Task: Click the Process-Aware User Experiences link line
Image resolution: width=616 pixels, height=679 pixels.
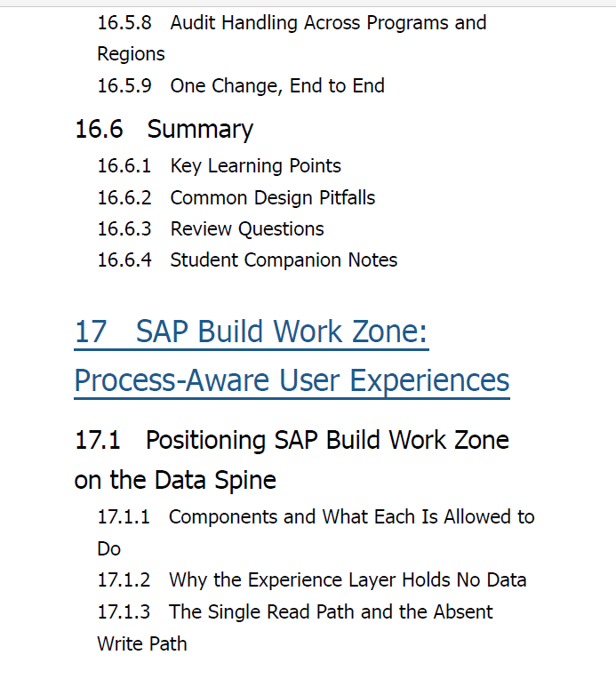Action: [292, 381]
